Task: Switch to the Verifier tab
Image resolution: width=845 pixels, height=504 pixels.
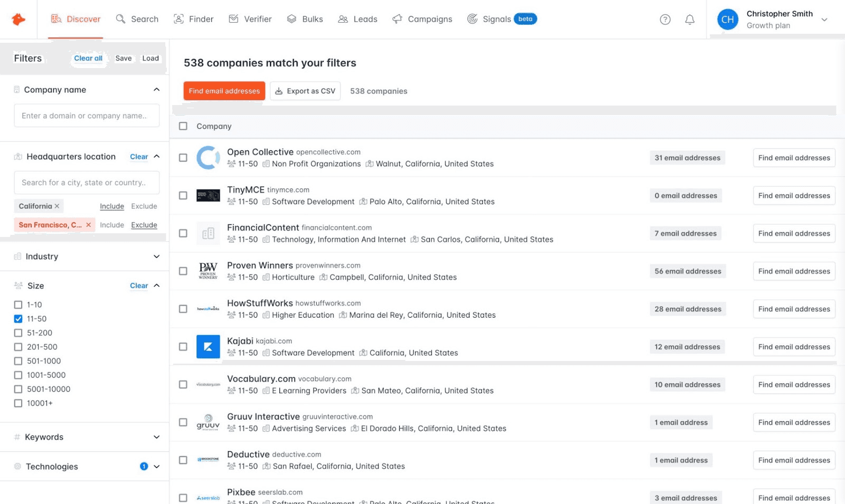Action: click(250, 19)
